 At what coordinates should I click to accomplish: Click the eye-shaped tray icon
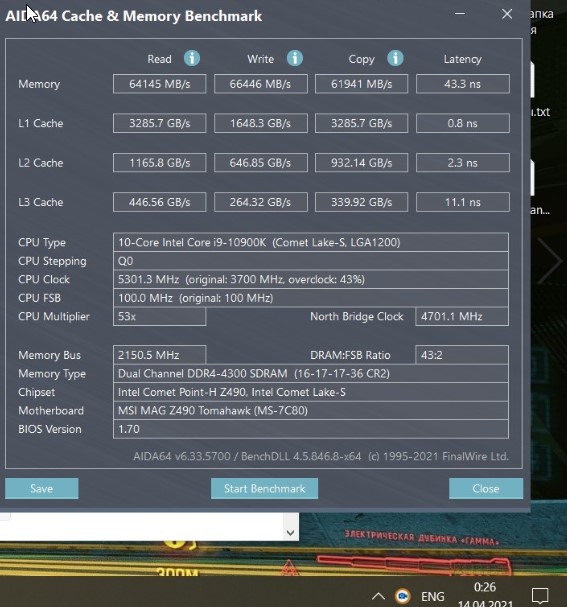403,595
